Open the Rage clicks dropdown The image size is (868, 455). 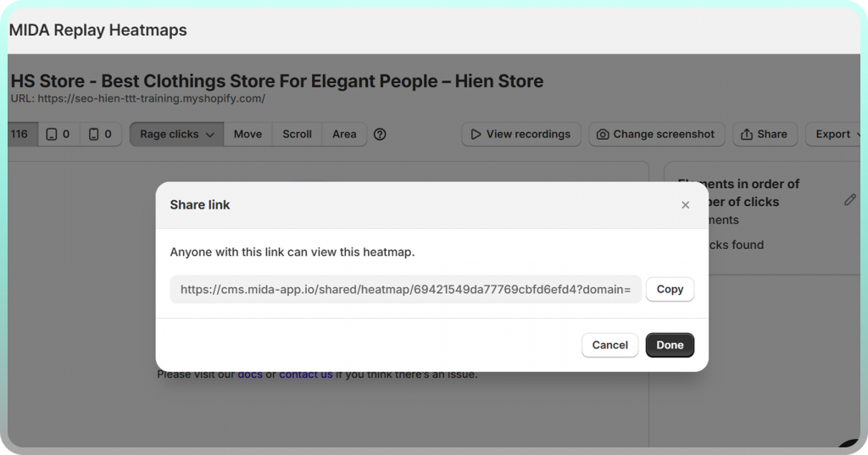pos(176,134)
